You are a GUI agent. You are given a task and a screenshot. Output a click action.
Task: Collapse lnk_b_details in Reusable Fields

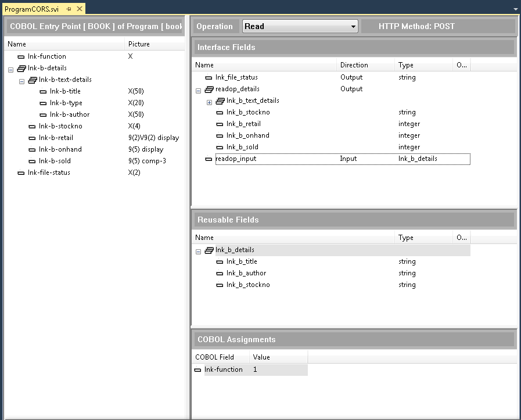point(198,250)
